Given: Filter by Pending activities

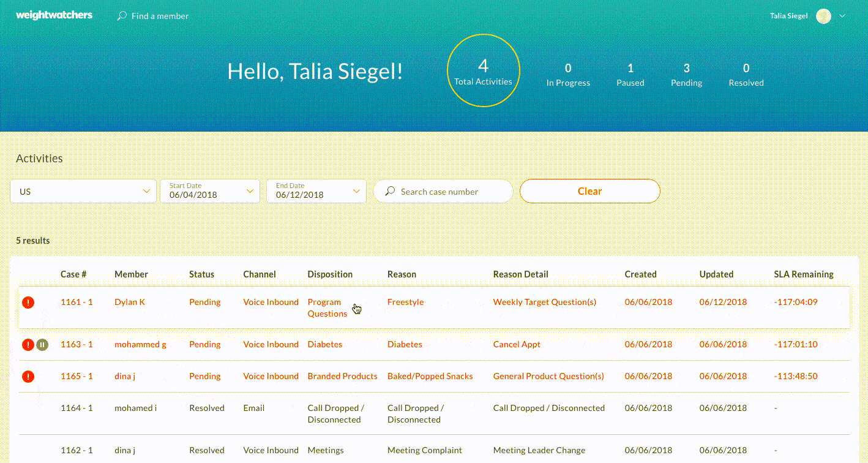Looking at the screenshot, I should coord(686,74).
